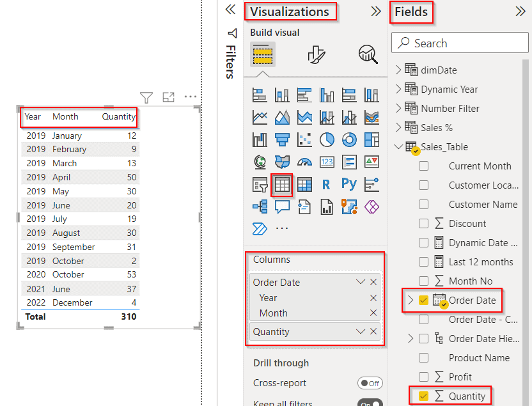Insert the Decomposition tree visual

[x=260, y=207]
